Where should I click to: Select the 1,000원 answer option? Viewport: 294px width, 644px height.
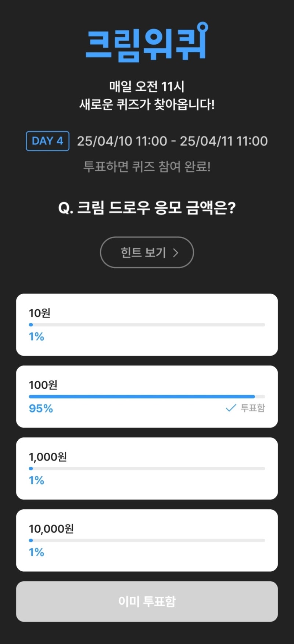pyautogui.click(x=147, y=469)
